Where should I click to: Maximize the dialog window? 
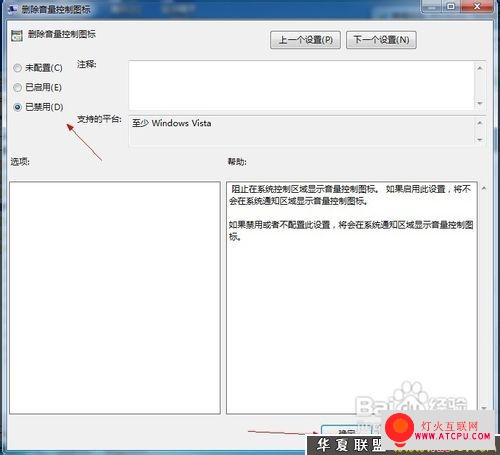451,6
